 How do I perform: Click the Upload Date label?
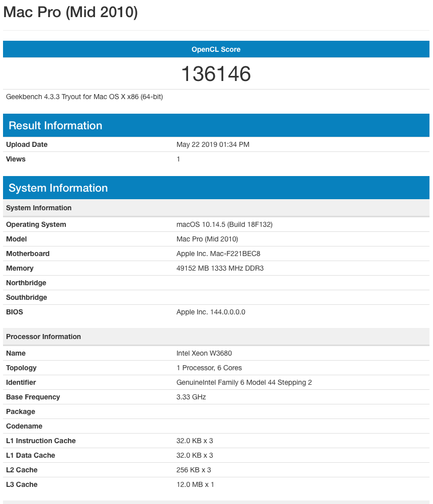tap(27, 145)
